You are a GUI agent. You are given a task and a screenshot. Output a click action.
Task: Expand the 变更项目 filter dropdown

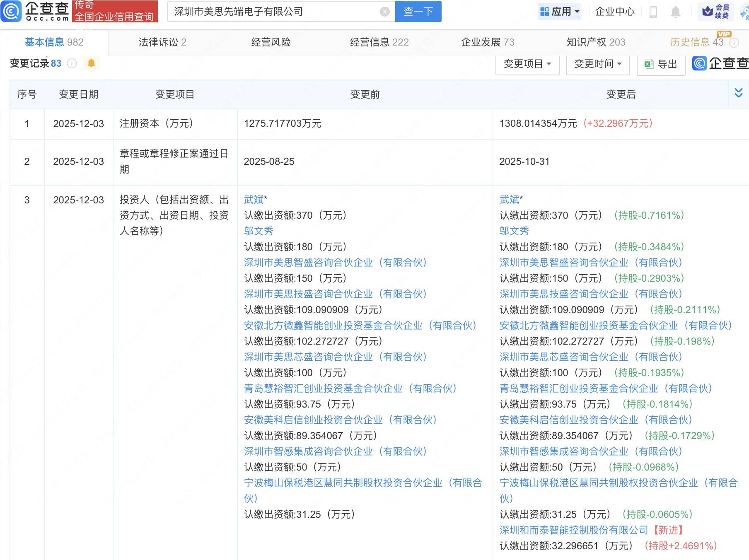click(527, 64)
